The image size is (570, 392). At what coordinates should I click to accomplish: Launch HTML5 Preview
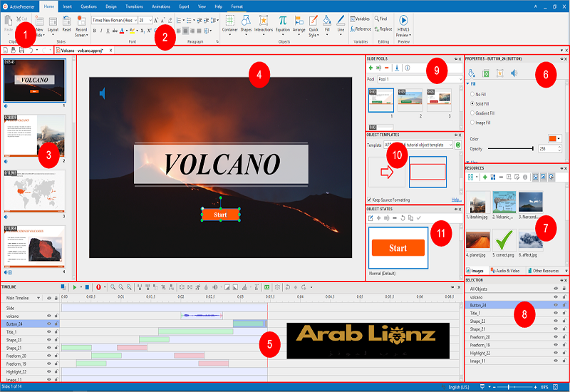click(403, 26)
